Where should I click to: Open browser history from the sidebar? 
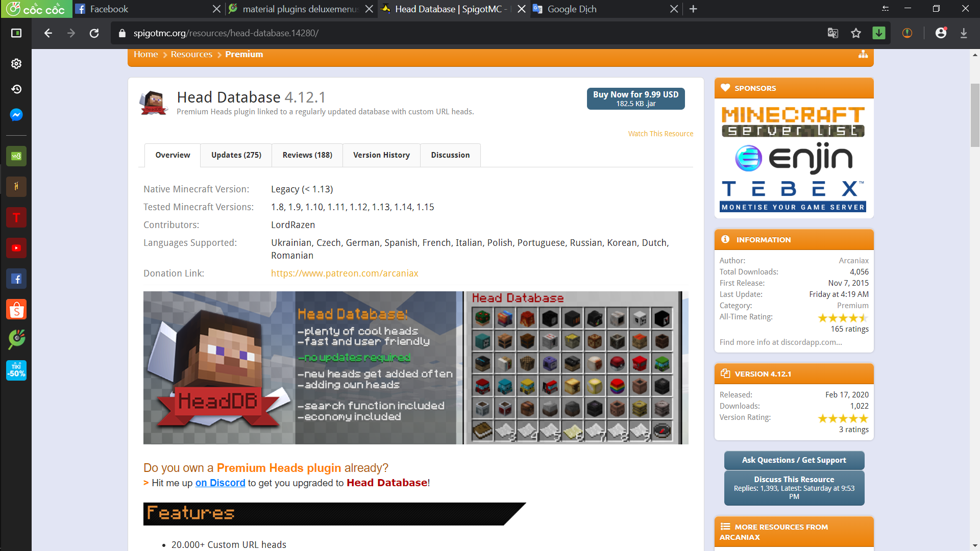[16, 89]
